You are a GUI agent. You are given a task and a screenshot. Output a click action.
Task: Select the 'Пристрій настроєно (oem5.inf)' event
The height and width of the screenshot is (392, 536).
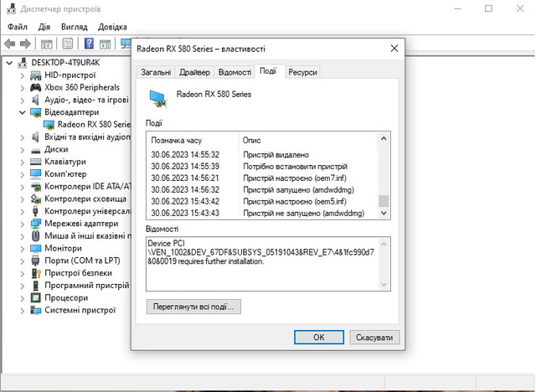(264, 201)
